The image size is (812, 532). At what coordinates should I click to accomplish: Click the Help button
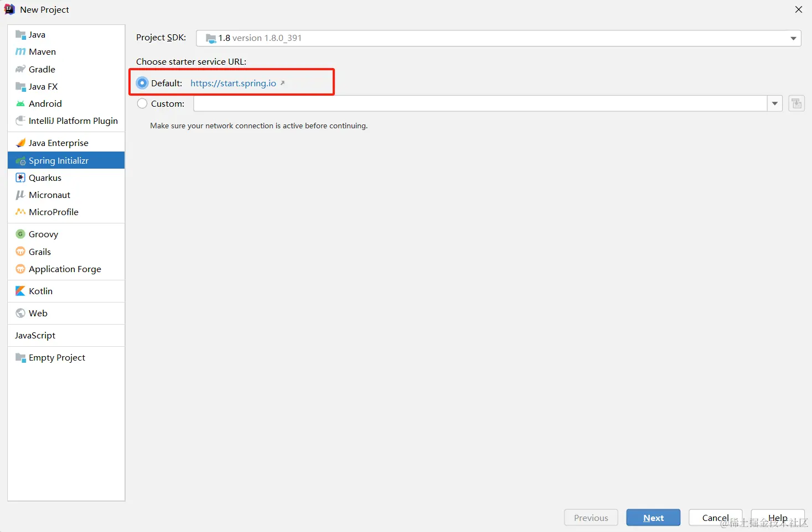[778, 518]
